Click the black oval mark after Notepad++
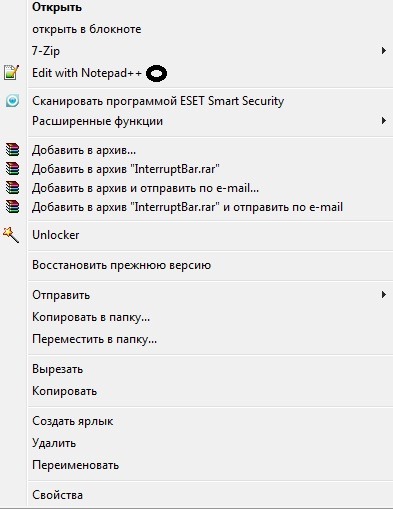Screen dimensions: 393x509 (156, 73)
